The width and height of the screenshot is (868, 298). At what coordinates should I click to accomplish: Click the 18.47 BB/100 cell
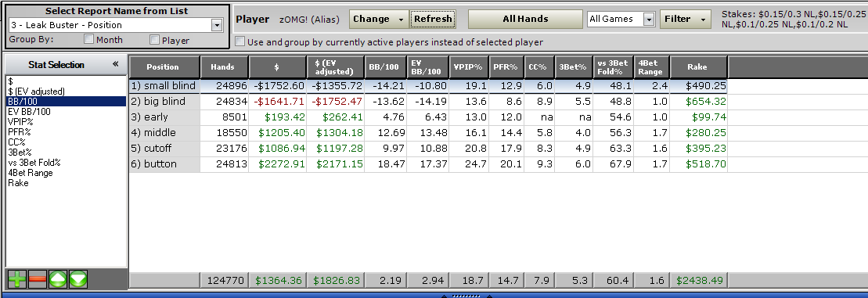click(x=385, y=163)
